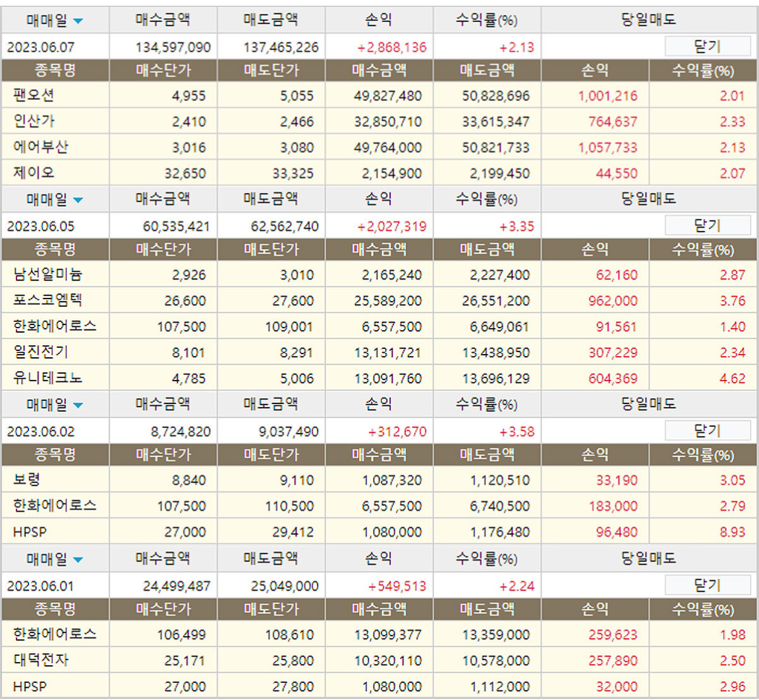759x700 pixels.
Task: Close the 2023.06.02 detail with 닫기
Action: [x=707, y=431]
